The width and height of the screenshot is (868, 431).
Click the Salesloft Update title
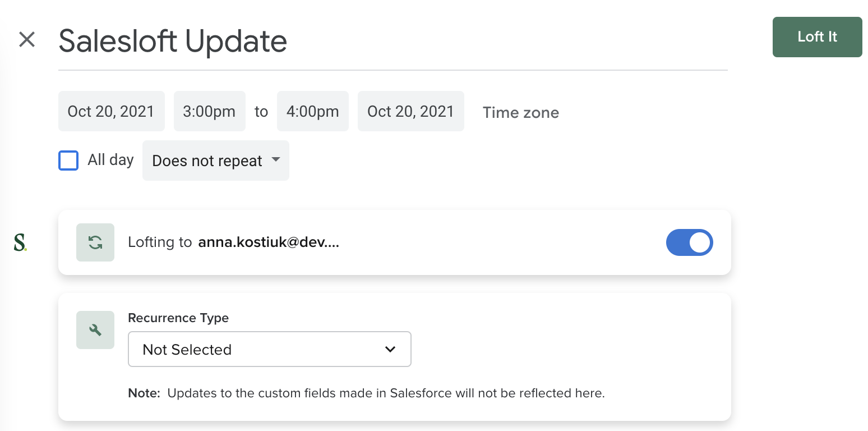pyautogui.click(x=172, y=40)
